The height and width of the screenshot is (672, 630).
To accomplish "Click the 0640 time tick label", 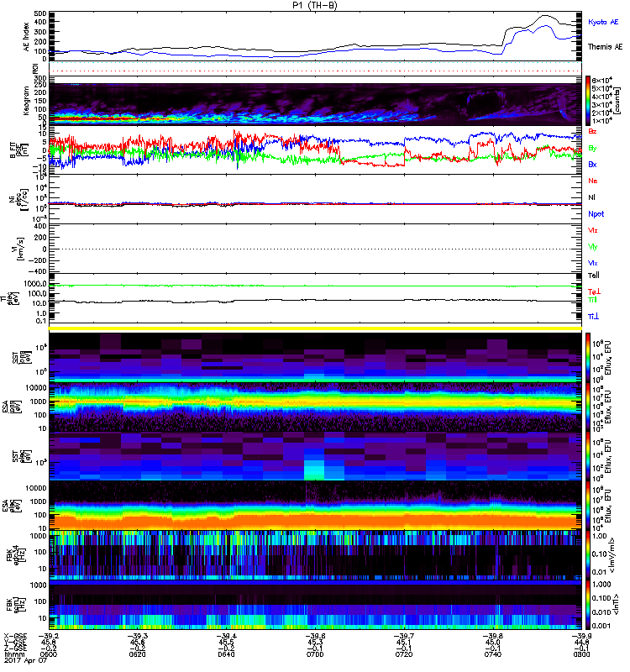I will click(226, 654).
